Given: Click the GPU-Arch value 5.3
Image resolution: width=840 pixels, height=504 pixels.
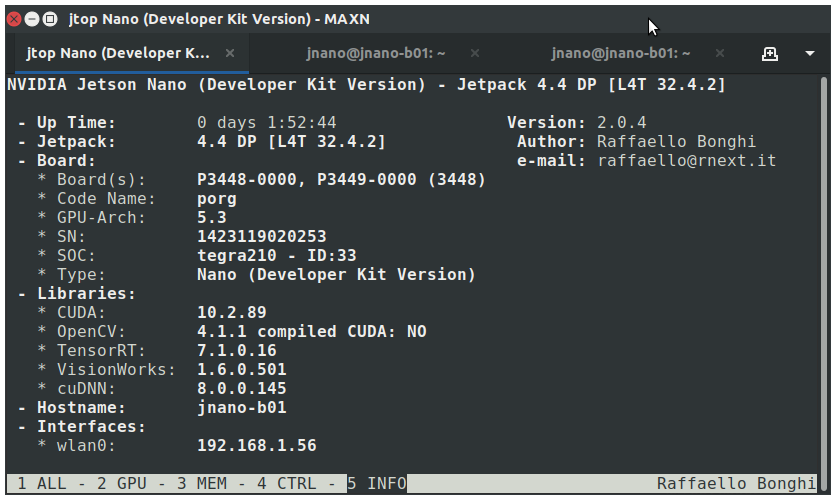Looking at the screenshot, I should pyautogui.click(x=212, y=217).
